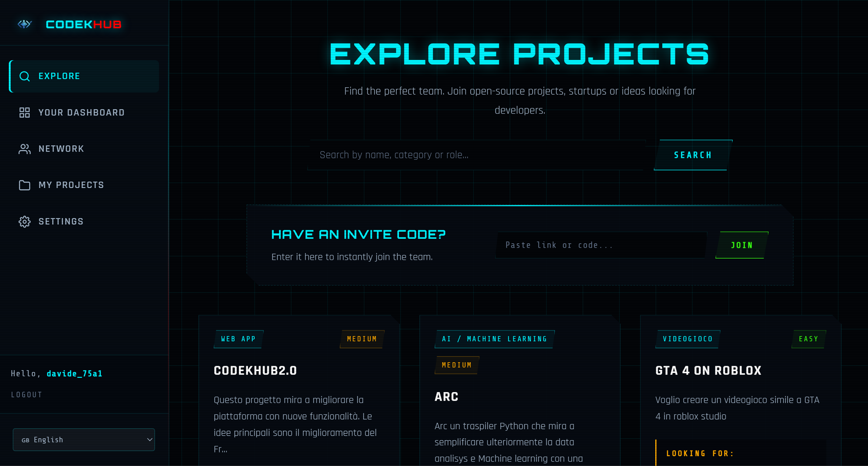Click the SEARCH button
868x466 pixels.
point(692,155)
